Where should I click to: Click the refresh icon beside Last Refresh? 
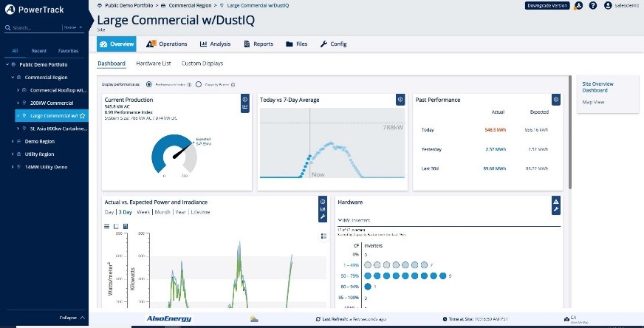coord(318,319)
